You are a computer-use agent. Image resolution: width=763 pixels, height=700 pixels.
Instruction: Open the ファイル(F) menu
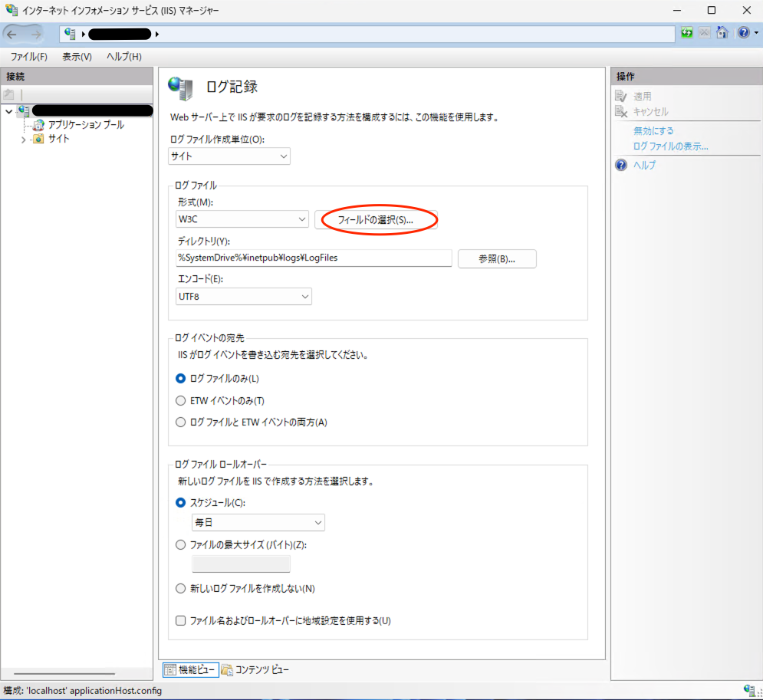[x=29, y=57]
